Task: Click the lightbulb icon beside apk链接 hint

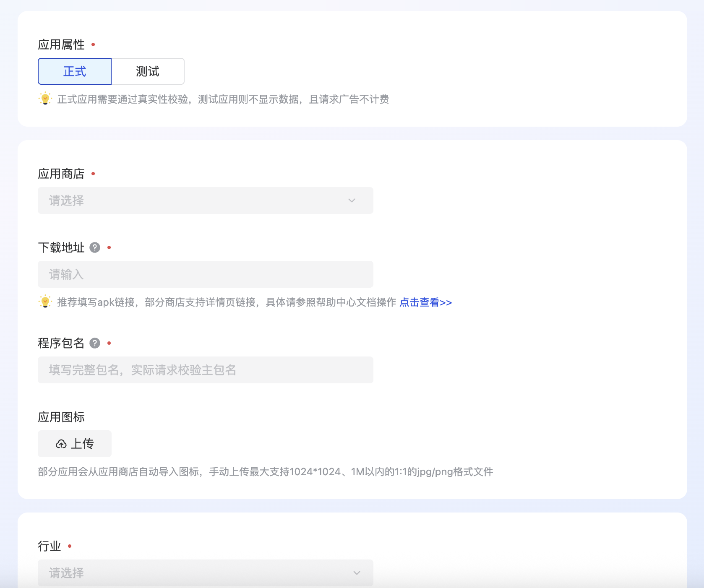Action: point(45,302)
